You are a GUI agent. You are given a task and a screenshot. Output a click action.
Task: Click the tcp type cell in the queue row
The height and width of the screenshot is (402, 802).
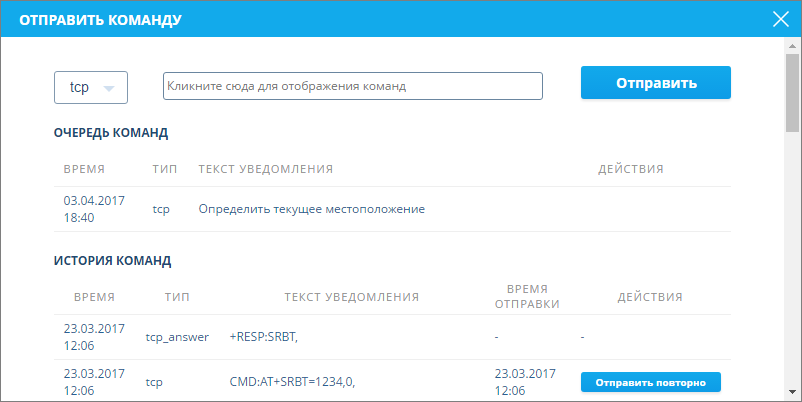tap(162, 209)
